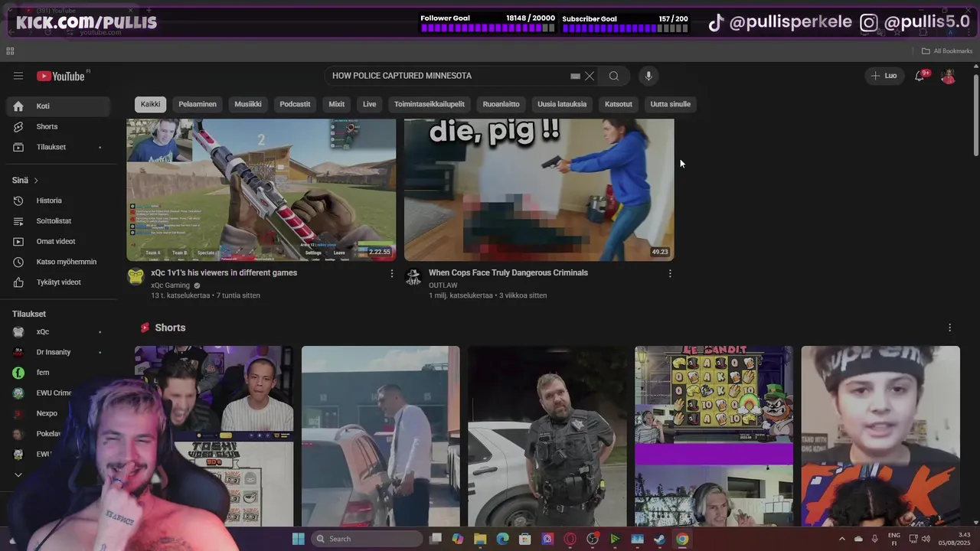
Task: Open the OUTLAW channel name link
Action: (443, 285)
